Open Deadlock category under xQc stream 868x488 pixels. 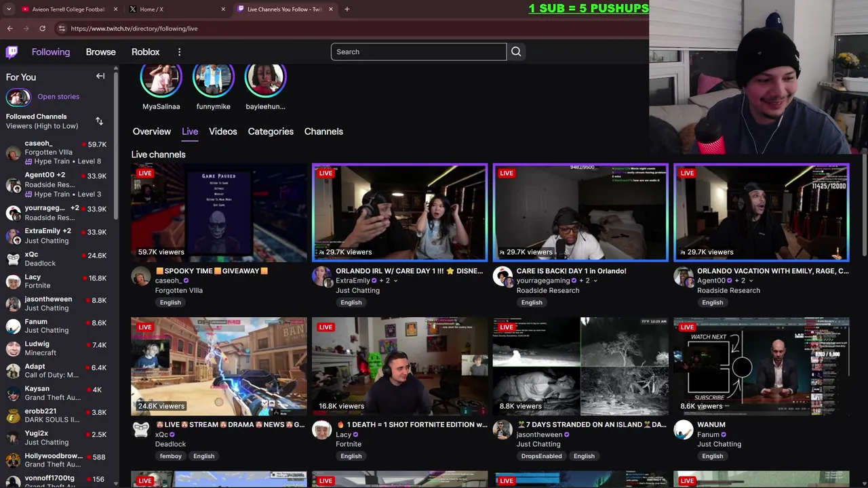coord(170,444)
